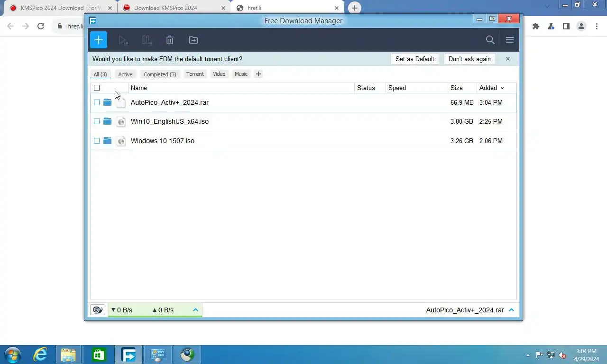
Task: Click file icon of AutoPico_Activ+_2024.rar
Action: pyautogui.click(x=121, y=102)
